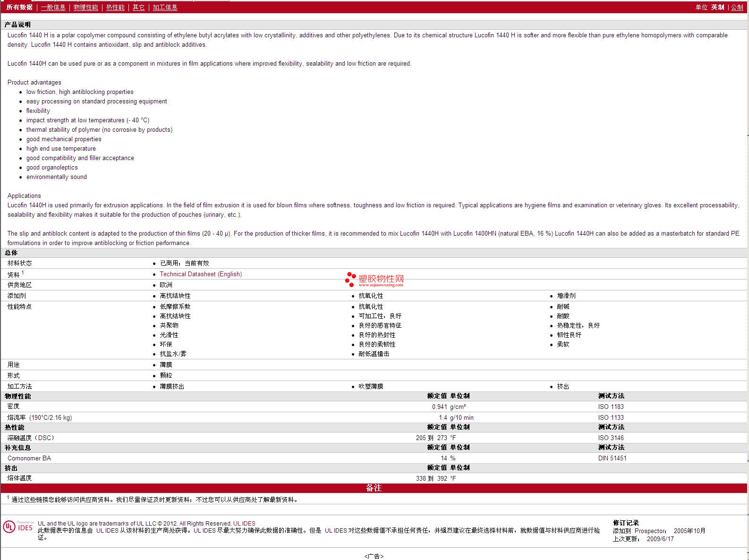This screenshot has width=749, height=560.
Task: Click the 205 到 273 °F value
Action: [x=436, y=438]
